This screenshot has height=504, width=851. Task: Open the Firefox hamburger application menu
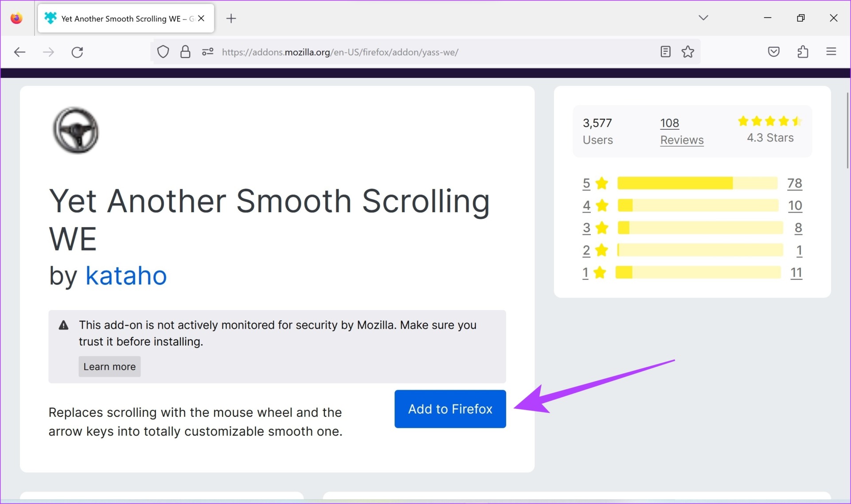point(831,52)
